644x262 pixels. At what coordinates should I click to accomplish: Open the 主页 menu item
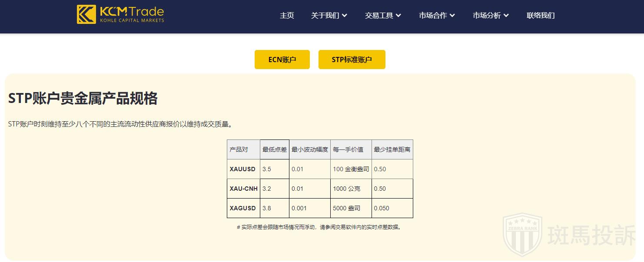[x=287, y=16]
